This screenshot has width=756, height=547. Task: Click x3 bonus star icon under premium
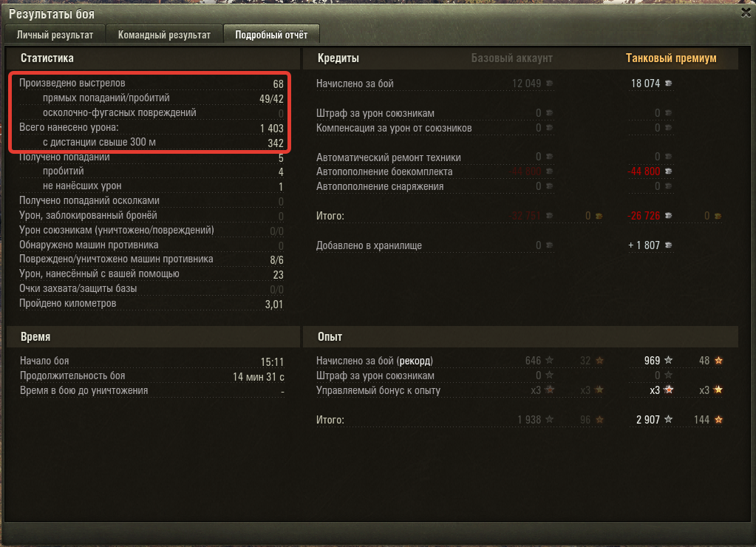point(669,390)
